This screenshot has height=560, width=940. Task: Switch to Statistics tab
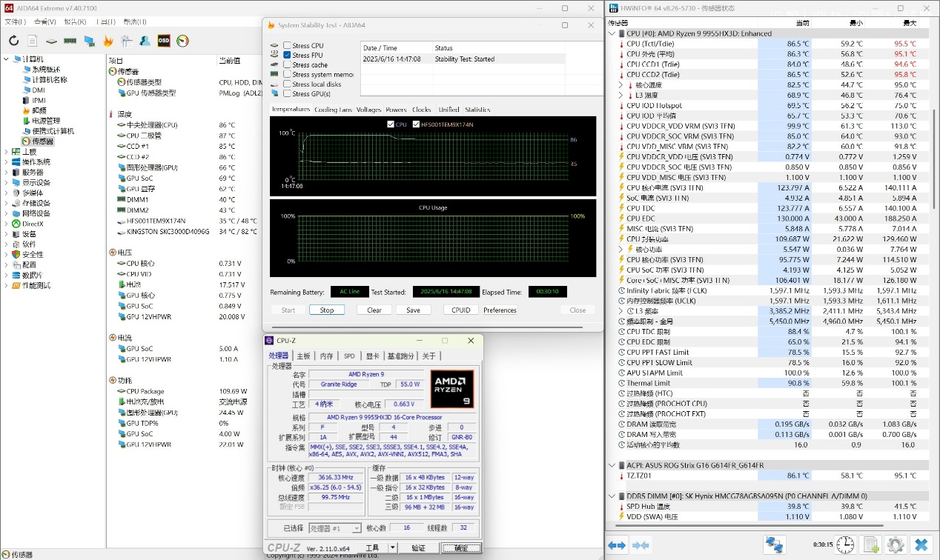(x=477, y=110)
